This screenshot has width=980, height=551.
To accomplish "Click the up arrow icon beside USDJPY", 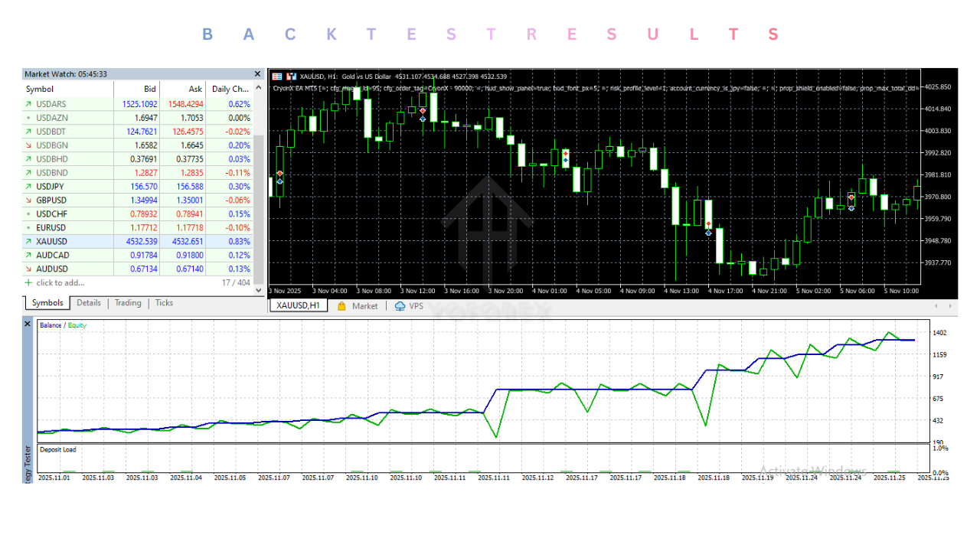I will pyautogui.click(x=29, y=187).
